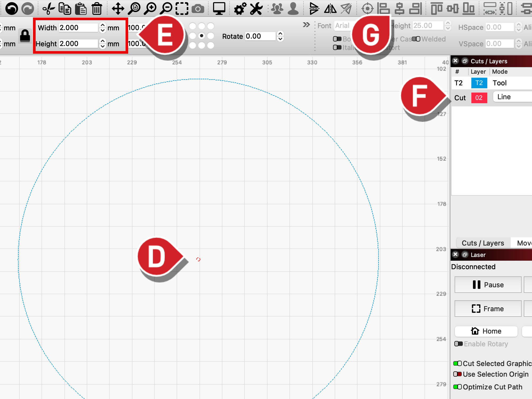532x399 pixels.
Task: Open the device settings wrench icon
Action: pyautogui.click(x=256, y=9)
